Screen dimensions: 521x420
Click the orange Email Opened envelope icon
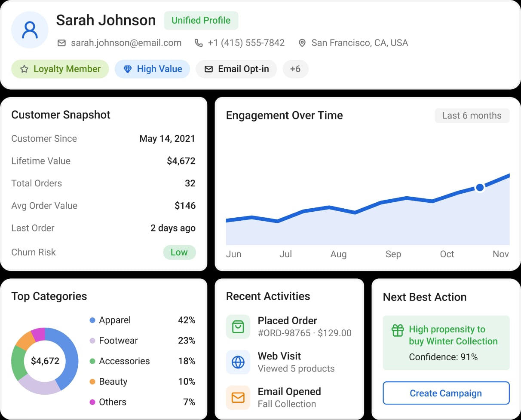[238, 398]
